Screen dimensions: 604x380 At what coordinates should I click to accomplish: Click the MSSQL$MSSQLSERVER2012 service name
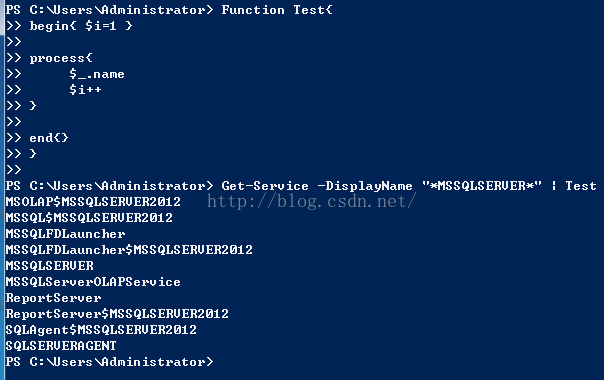point(89,218)
